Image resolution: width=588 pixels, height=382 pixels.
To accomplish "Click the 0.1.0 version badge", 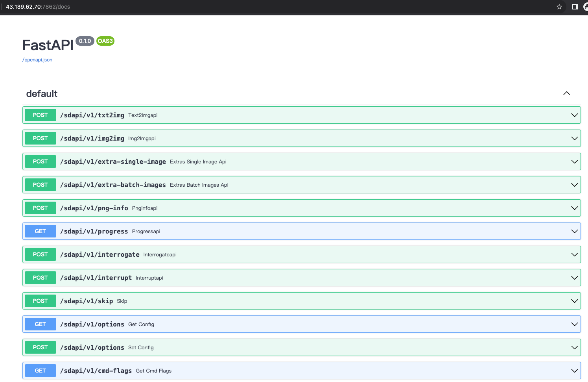I will tap(85, 41).
